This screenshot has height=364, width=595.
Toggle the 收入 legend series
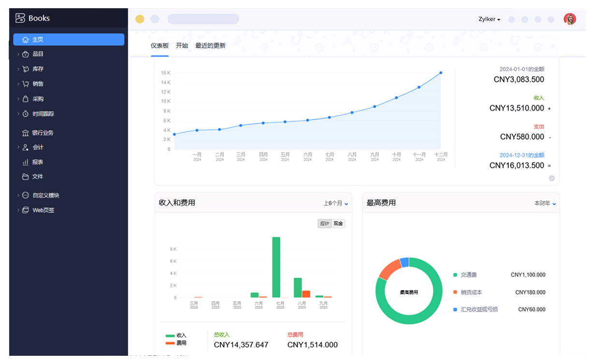click(x=175, y=336)
